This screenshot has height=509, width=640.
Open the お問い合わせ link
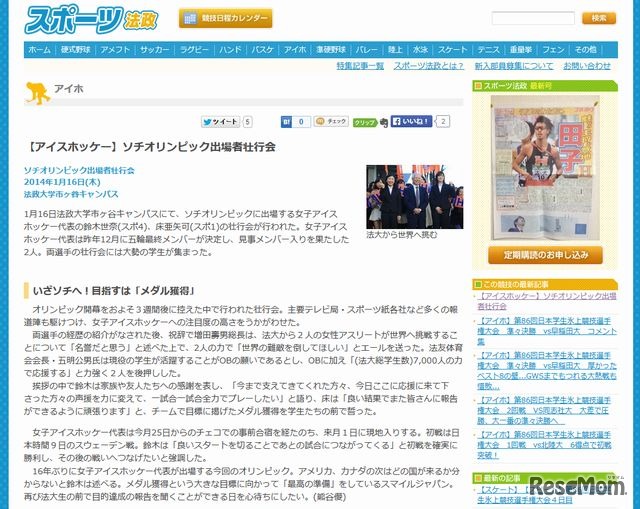click(587, 66)
